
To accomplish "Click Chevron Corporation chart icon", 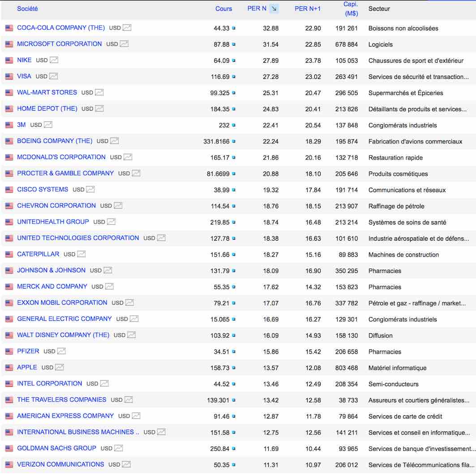I will pos(118,205).
